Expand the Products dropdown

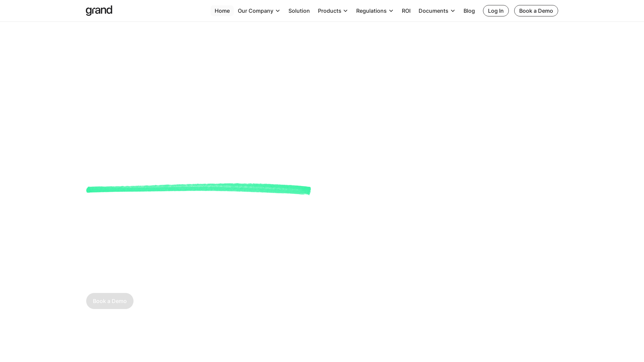pyautogui.click(x=333, y=11)
